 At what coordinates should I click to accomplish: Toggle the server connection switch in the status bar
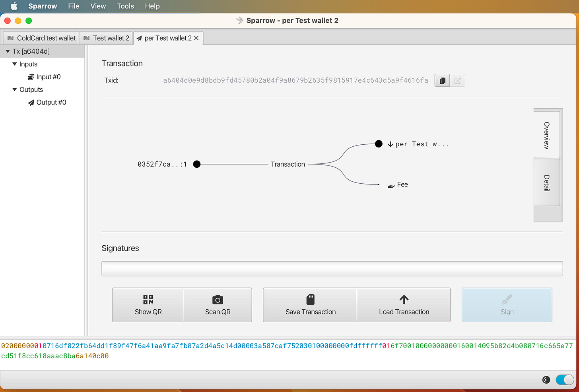(x=565, y=380)
